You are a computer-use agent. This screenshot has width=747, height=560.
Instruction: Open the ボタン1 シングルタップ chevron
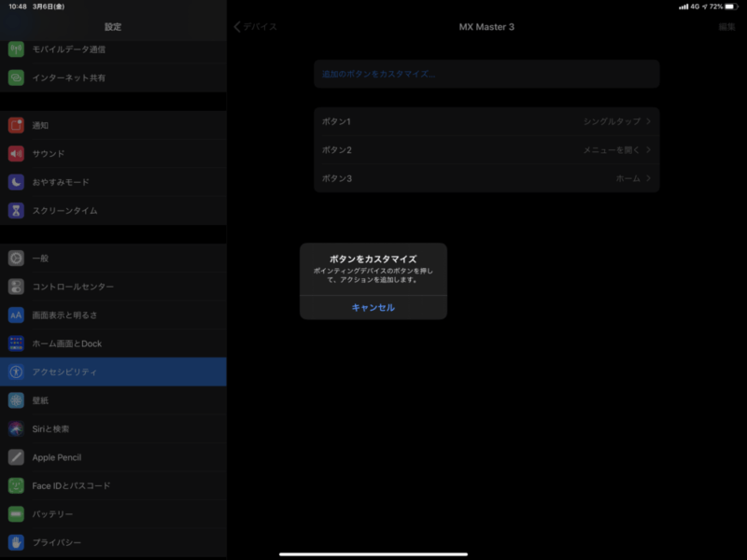coord(648,121)
